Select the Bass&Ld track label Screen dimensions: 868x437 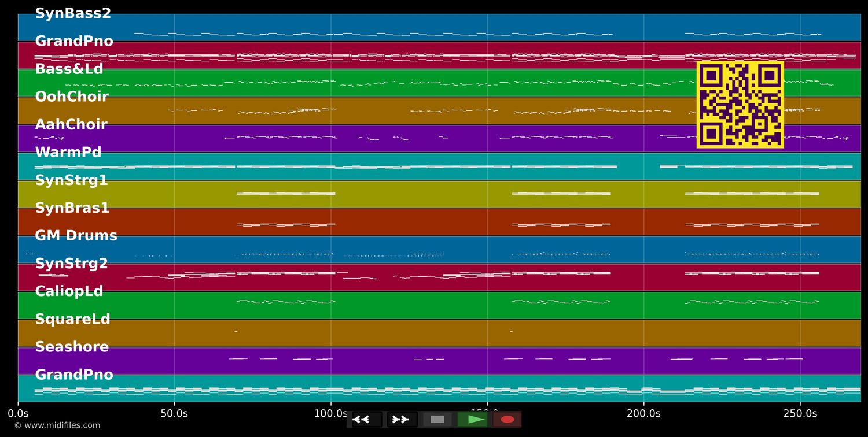click(69, 69)
